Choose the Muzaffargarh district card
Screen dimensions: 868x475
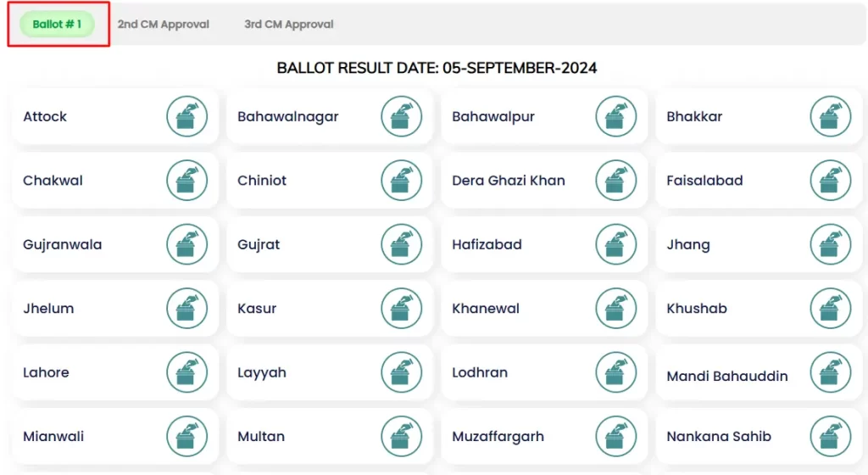498,437
